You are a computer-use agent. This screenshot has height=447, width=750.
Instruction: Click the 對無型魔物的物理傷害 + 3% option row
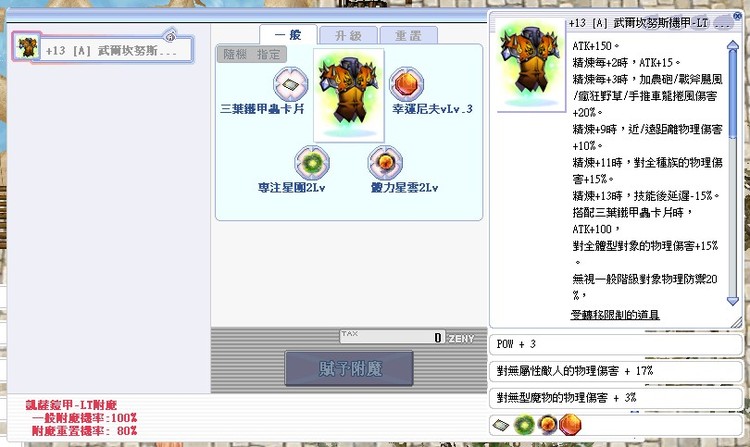616,398
